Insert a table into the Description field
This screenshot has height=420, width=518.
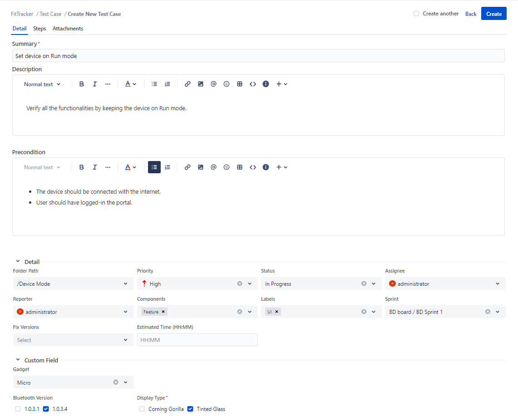[x=240, y=84]
